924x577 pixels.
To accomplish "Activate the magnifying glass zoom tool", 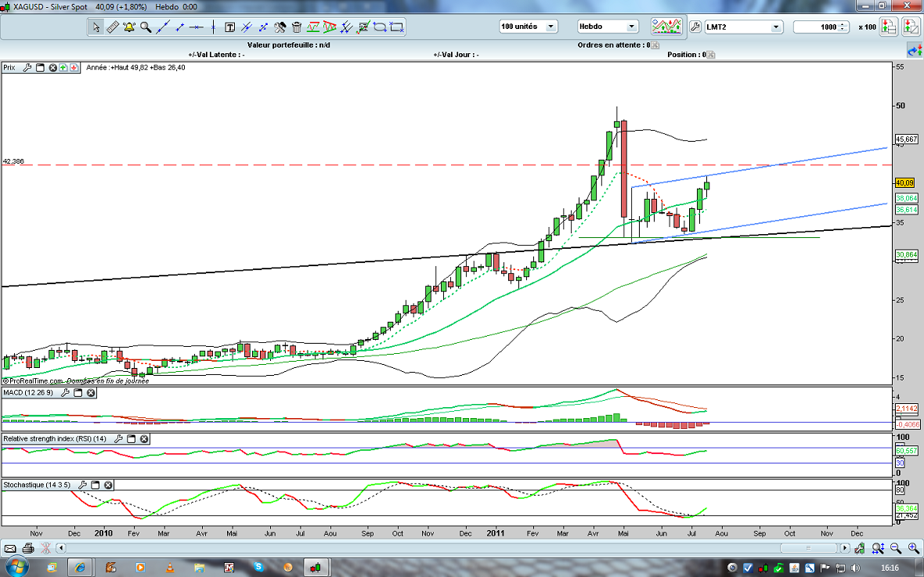I will coord(146,27).
